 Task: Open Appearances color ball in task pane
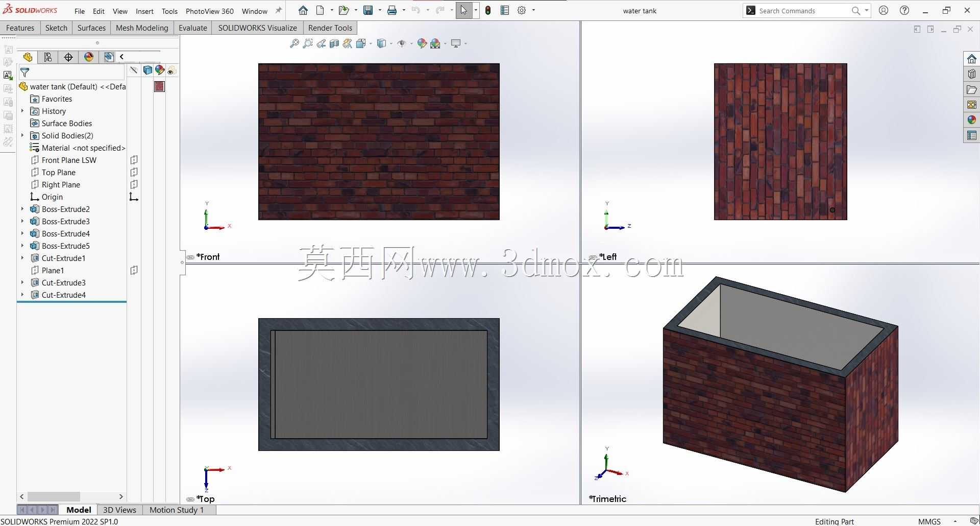(971, 120)
